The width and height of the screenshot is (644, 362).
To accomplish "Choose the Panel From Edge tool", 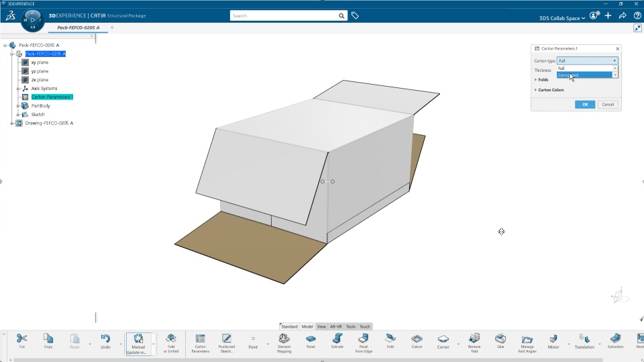I will pyautogui.click(x=364, y=343).
